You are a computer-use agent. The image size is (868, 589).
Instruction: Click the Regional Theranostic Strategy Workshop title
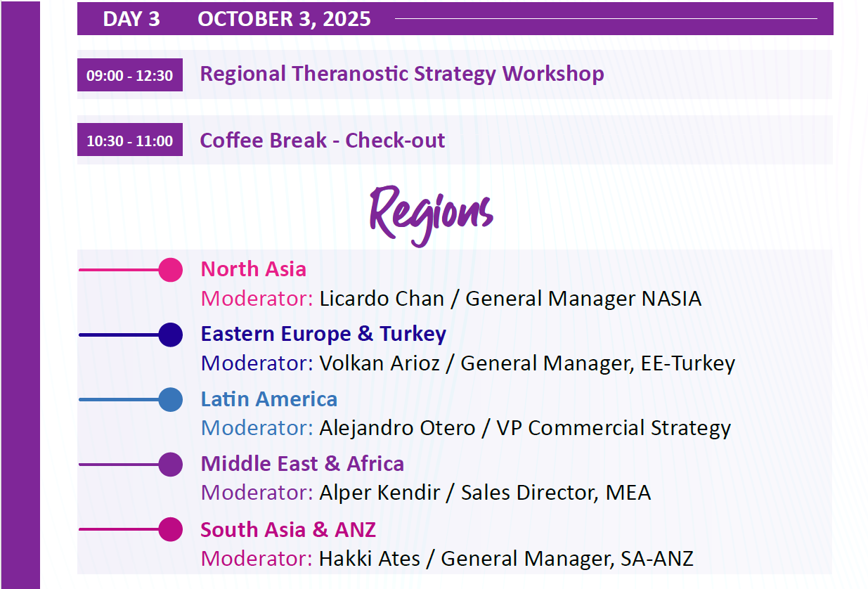point(402,74)
